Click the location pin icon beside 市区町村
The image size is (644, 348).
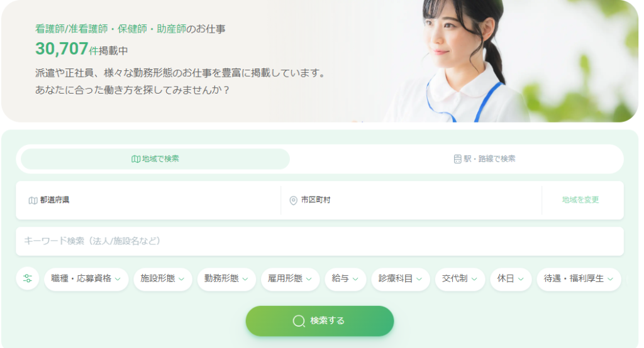coord(293,200)
